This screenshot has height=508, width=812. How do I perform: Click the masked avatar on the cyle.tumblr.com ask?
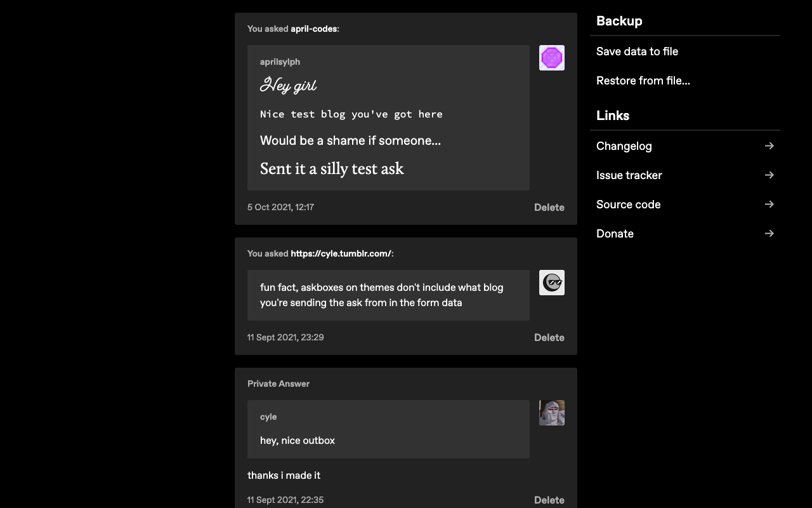tap(551, 282)
